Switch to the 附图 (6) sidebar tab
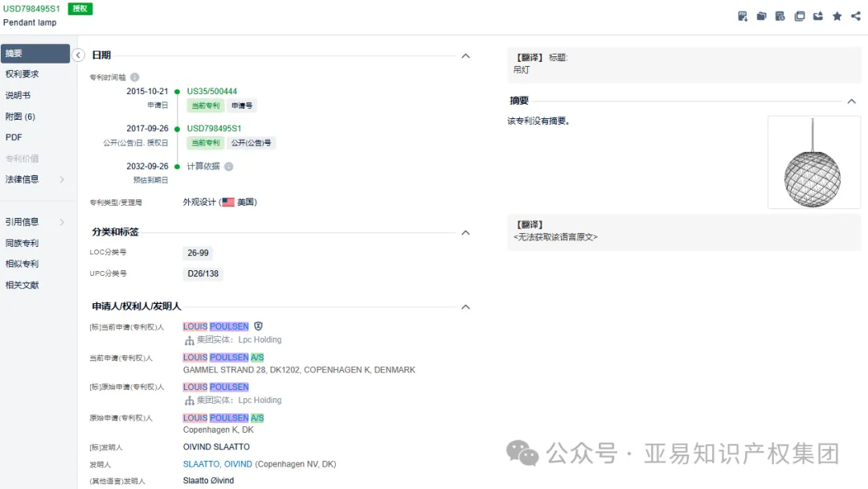 (x=20, y=117)
